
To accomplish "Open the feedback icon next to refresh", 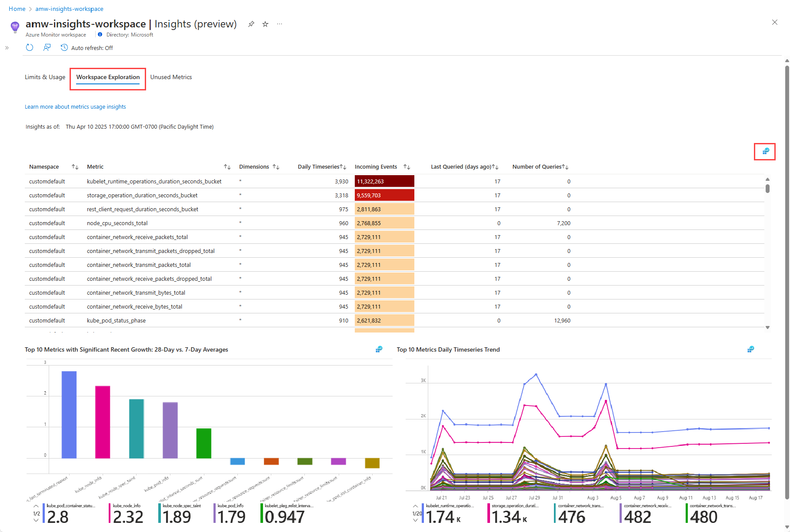I will [47, 48].
